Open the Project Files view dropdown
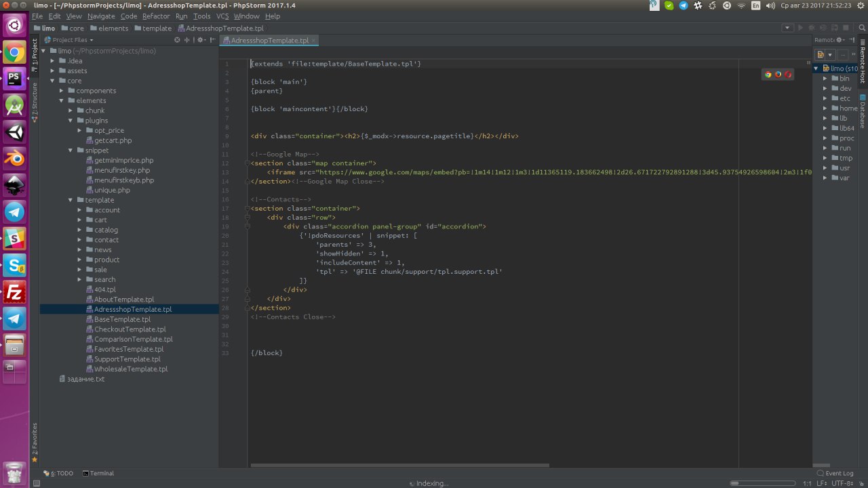The width and height of the screenshot is (868, 488). [x=91, y=40]
